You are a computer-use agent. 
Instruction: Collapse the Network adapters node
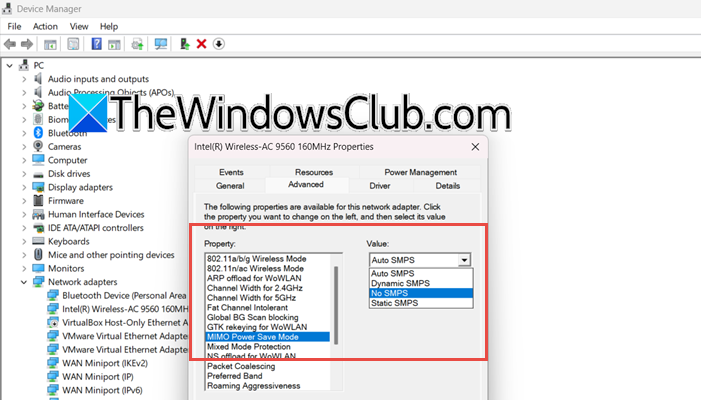(24, 282)
